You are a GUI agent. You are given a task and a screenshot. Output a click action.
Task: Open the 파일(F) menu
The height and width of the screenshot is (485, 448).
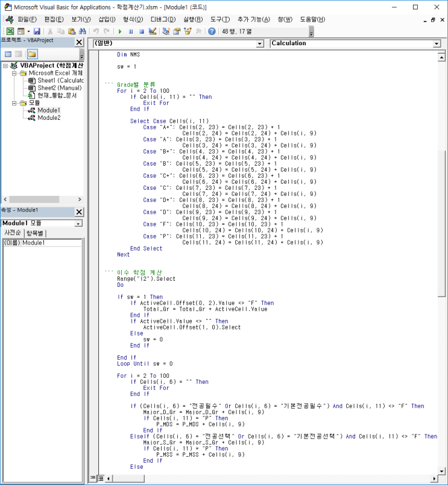coord(27,19)
